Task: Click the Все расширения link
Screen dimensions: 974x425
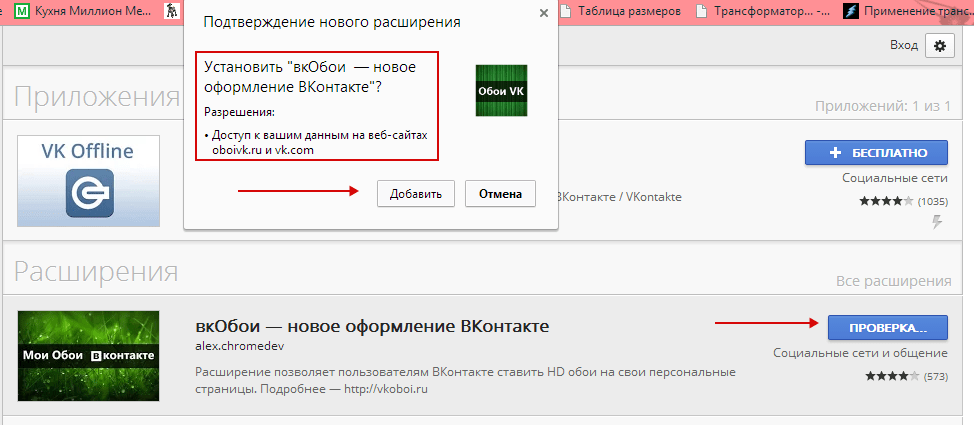Action: [893, 281]
